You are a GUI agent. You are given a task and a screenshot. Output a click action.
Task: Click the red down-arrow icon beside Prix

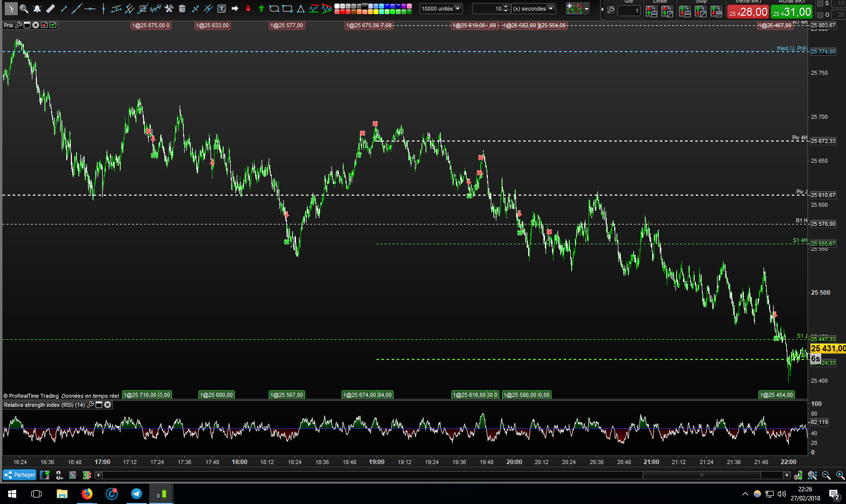pos(45,25)
